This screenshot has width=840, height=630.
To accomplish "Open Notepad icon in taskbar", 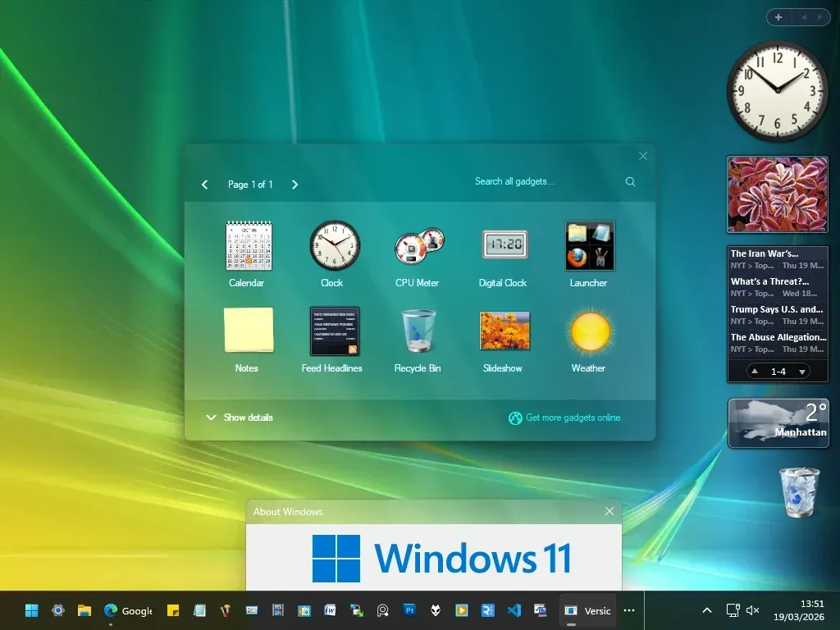I will (x=199, y=610).
